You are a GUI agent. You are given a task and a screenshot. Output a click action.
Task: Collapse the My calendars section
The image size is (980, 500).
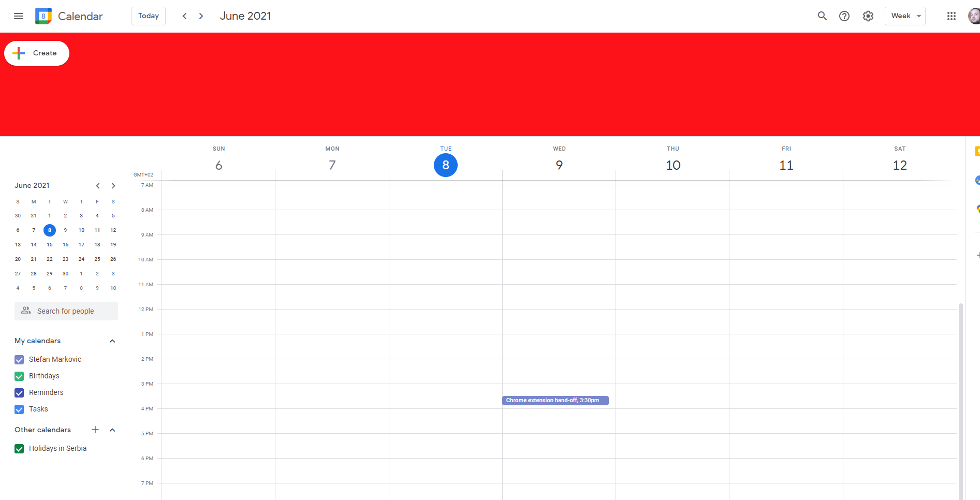[112, 341]
